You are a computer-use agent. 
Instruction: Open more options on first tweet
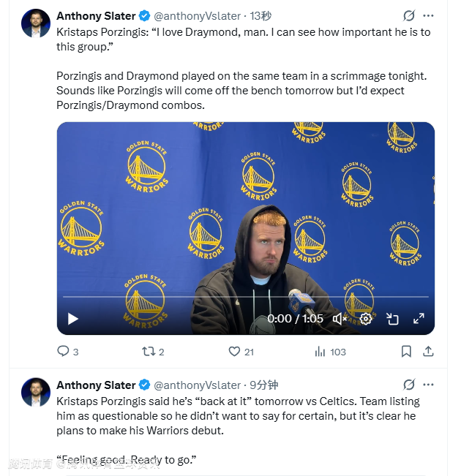[429, 15]
